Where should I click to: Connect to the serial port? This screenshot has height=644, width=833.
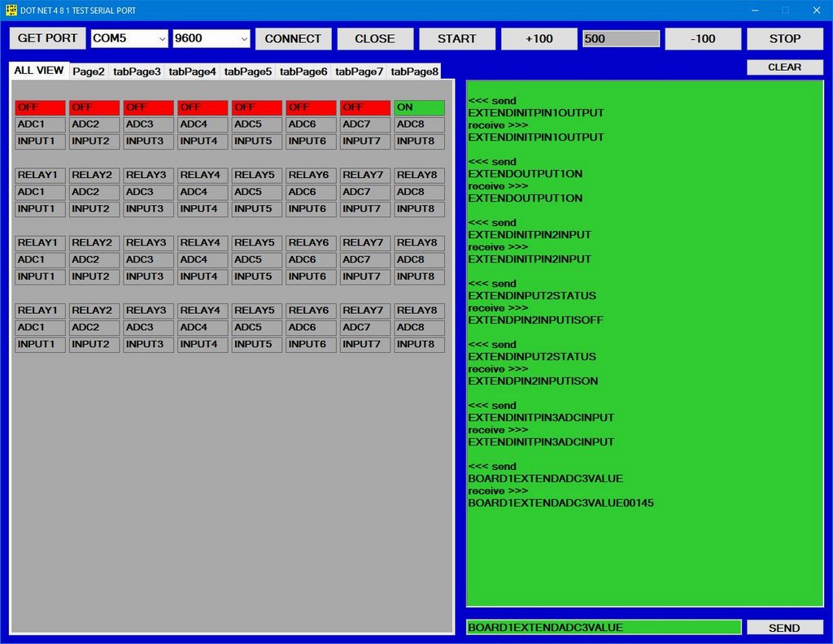[x=293, y=39]
